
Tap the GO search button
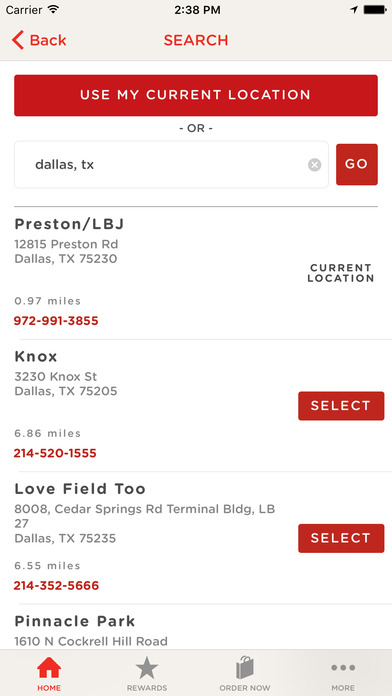pyautogui.click(x=357, y=164)
